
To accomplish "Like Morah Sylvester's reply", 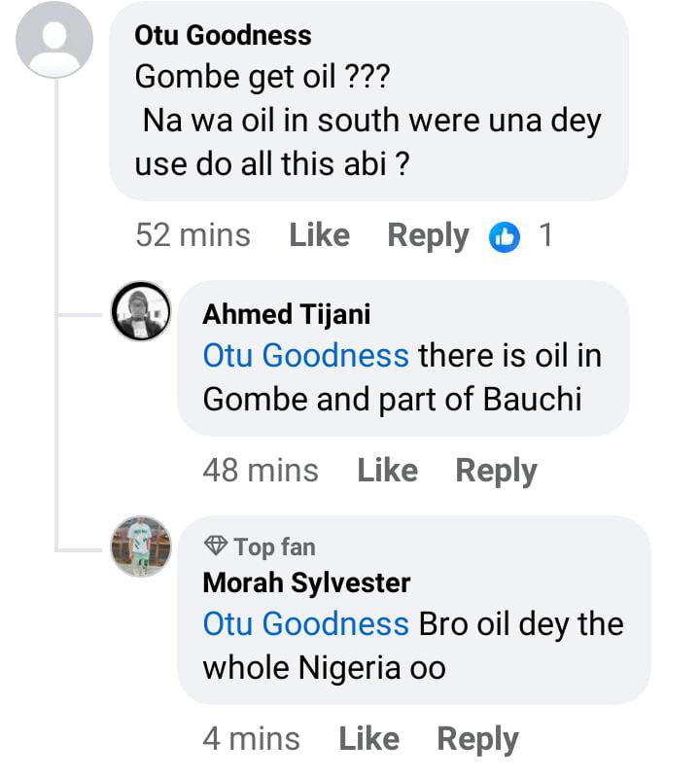I will pos(368,739).
